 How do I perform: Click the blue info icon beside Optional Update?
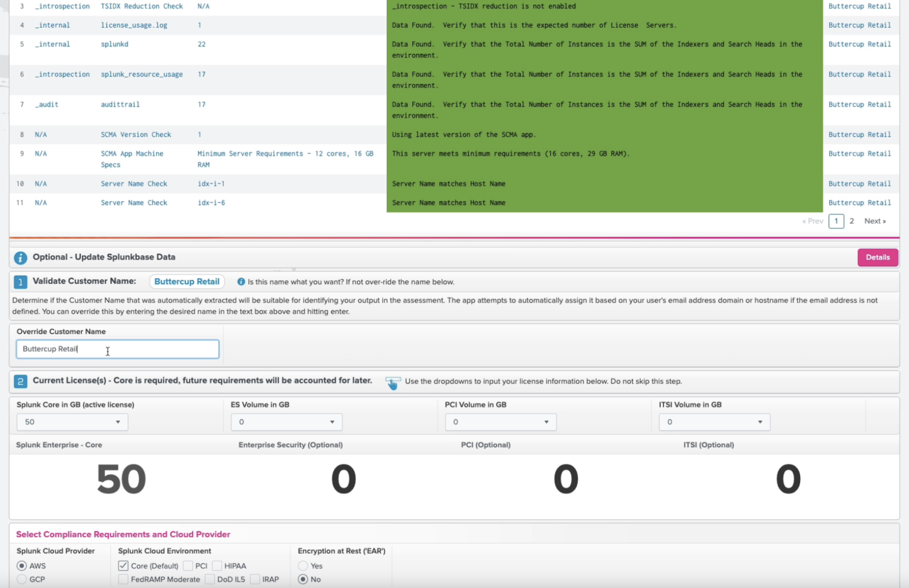[x=20, y=258]
